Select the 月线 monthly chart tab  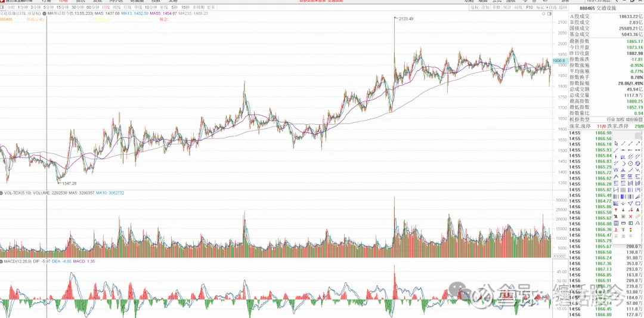[x=128, y=8]
